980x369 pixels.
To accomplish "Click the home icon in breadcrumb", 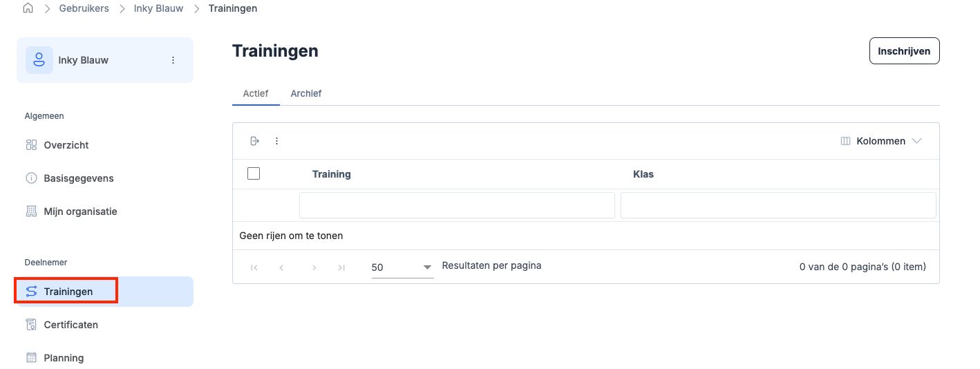I will pos(28,8).
